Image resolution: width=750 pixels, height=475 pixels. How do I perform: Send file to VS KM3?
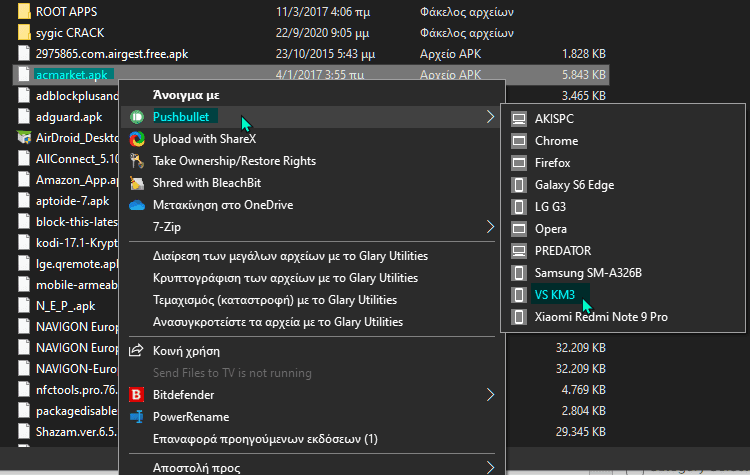tap(623, 295)
